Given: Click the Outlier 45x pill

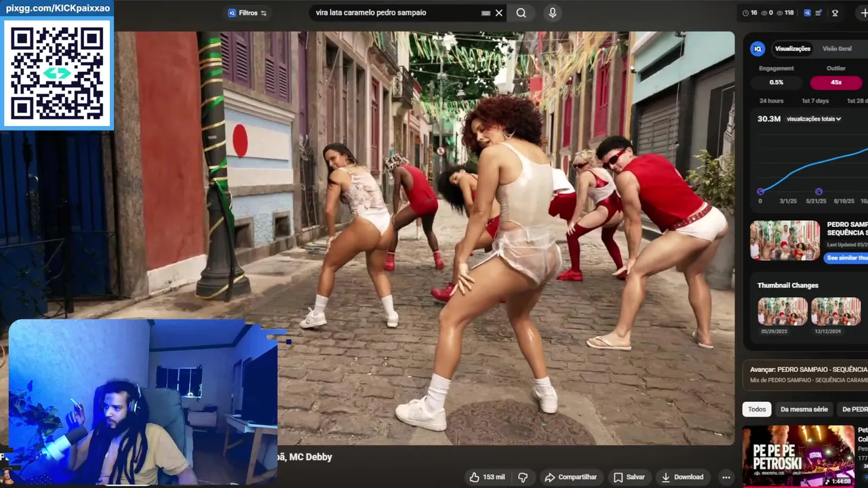Looking at the screenshot, I should 836,83.
